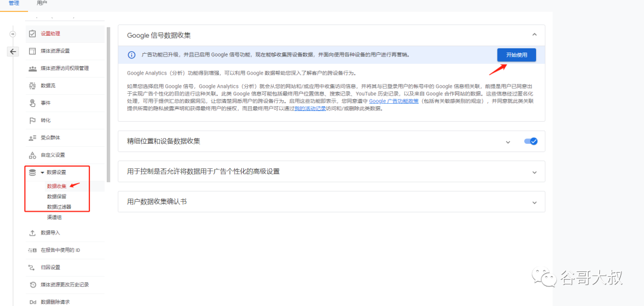Viewport: 644px width, 306px height.
Task: Switch to the 用户 tab
Action: click(x=42, y=4)
